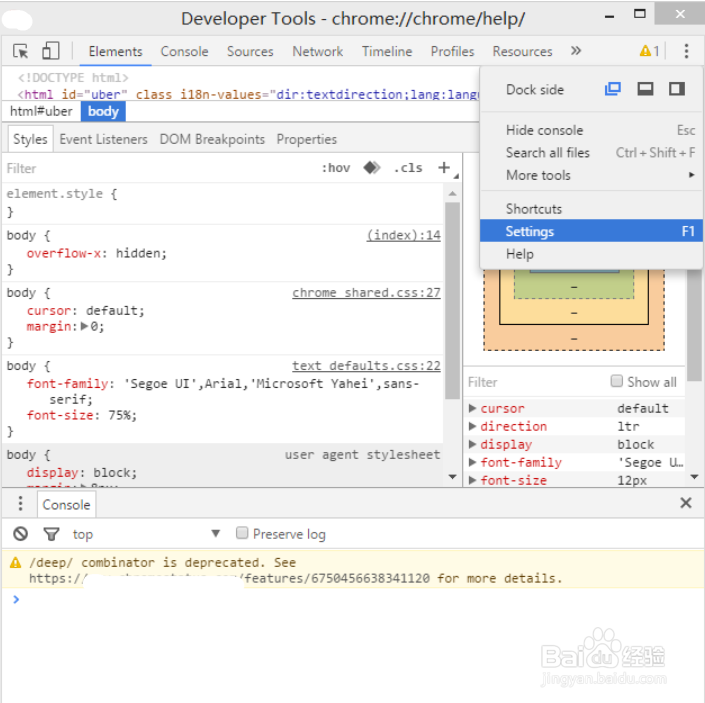This screenshot has width=705, height=703.
Task: Expand the margin shorthand triangle in chrome_shared body rule
Action: click(x=84, y=326)
